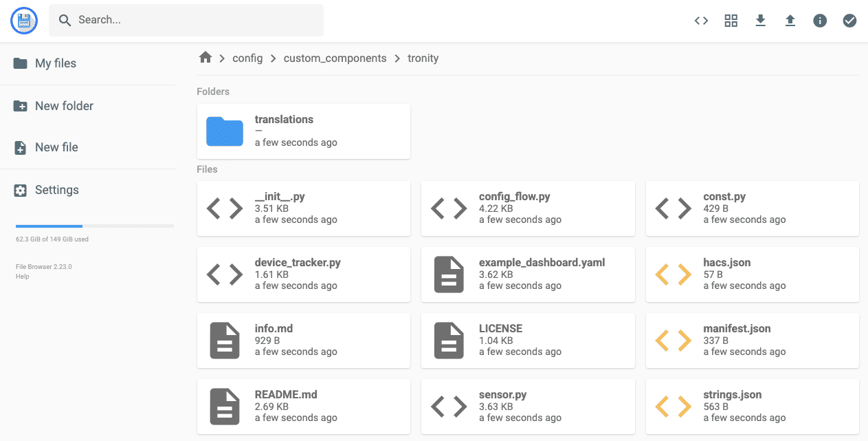Create a New file from sidebar
The image size is (868, 441).
pyautogui.click(x=56, y=147)
